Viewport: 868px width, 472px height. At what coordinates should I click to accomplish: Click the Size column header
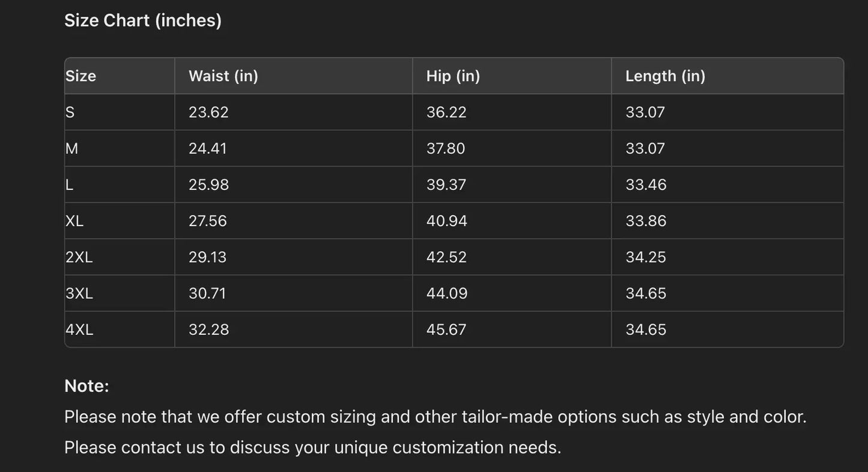pyautogui.click(x=81, y=76)
